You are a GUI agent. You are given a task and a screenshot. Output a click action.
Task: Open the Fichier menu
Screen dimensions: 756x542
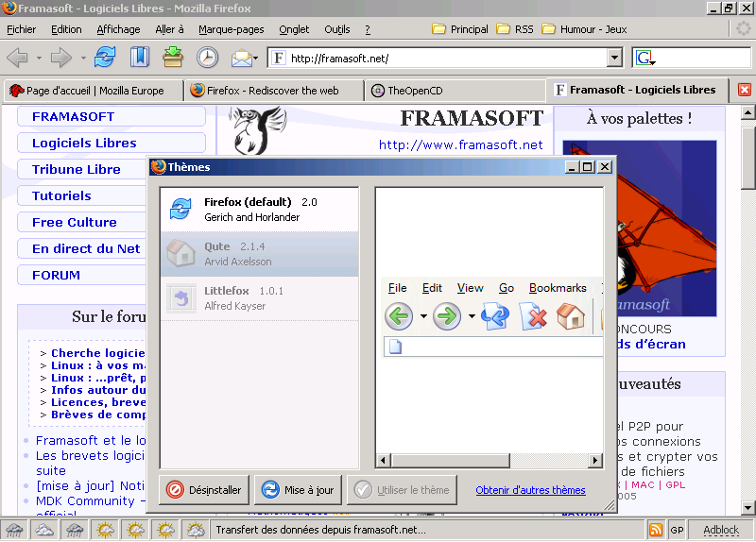[x=21, y=29]
